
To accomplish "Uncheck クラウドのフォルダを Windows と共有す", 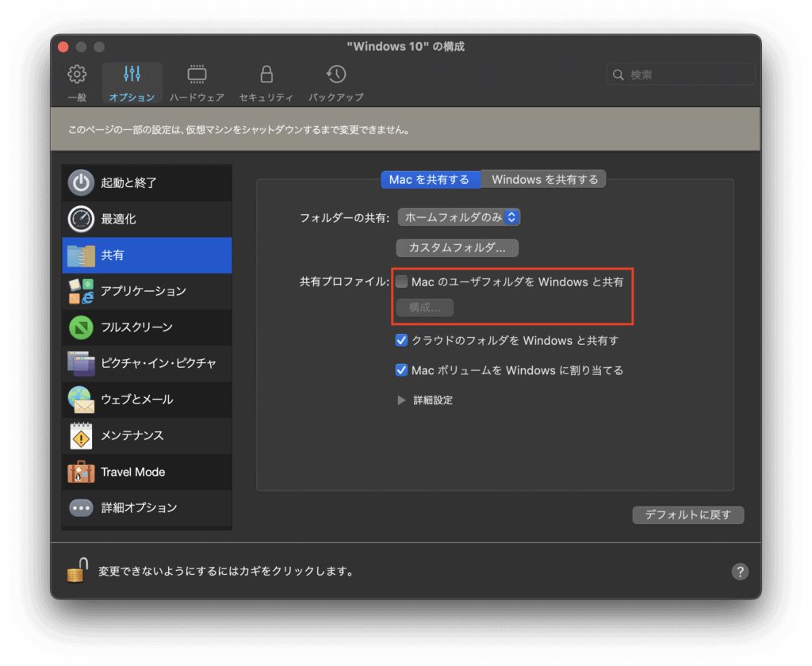I will coord(401,340).
